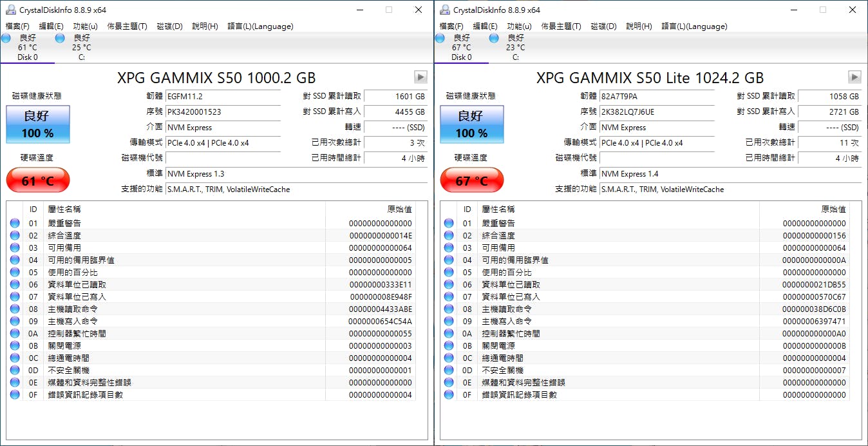
Task: Click raw value 0000000654C54A
Action: tap(380, 321)
